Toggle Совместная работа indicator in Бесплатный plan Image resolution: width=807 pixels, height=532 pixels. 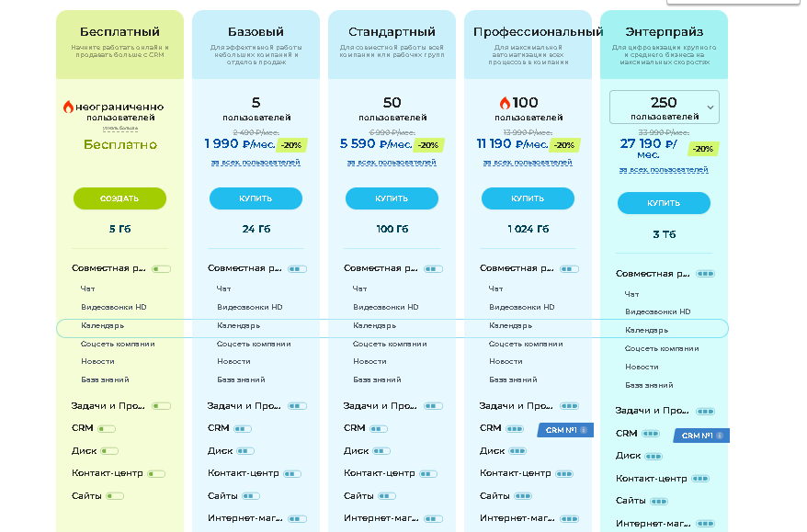coord(161,269)
